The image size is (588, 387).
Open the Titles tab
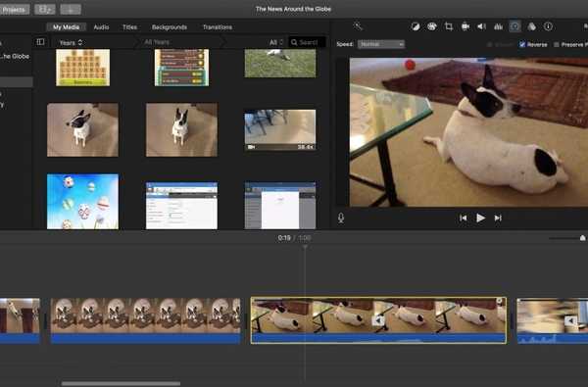point(129,27)
